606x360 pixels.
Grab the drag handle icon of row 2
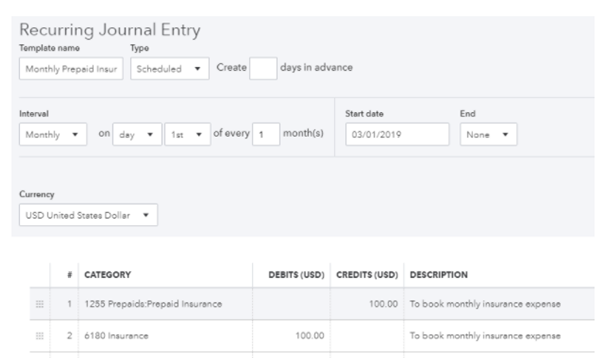pyautogui.click(x=40, y=336)
